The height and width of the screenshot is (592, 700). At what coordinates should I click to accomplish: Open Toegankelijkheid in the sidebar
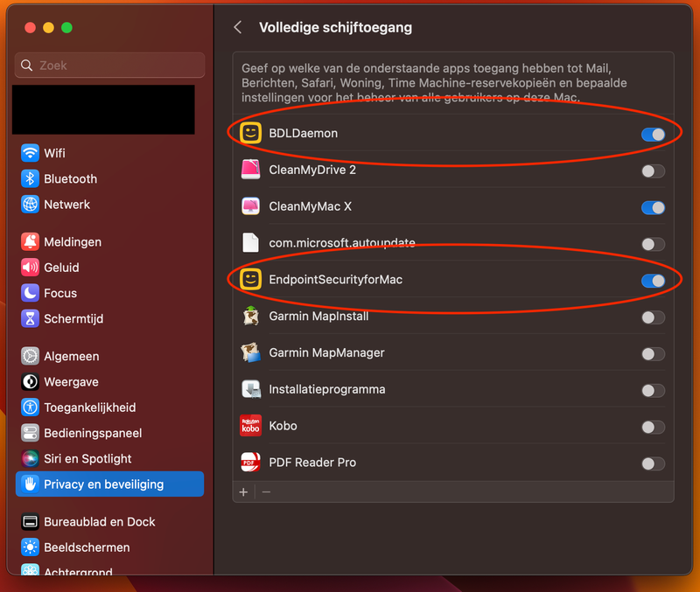[x=89, y=407]
